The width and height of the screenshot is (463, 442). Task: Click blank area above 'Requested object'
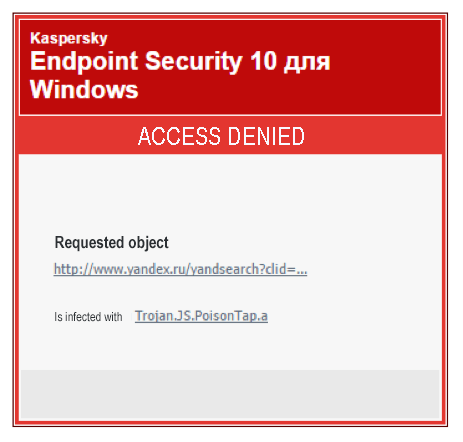[x=230, y=193]
